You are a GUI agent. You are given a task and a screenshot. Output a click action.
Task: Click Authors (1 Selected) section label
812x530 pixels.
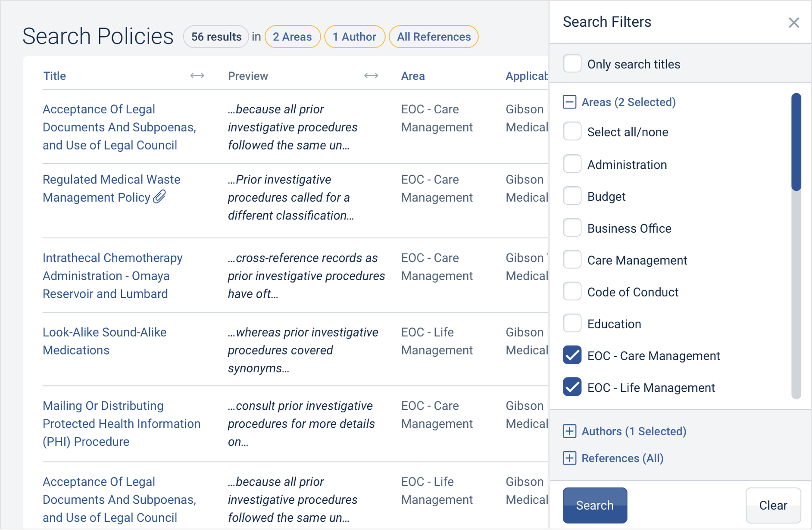[634, 431]
